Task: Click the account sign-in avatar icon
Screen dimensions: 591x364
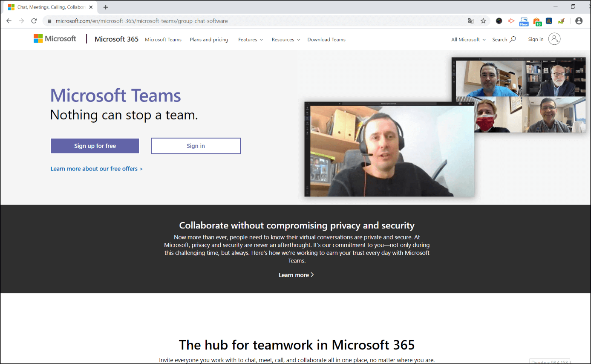Action: [x=554, y=39]
